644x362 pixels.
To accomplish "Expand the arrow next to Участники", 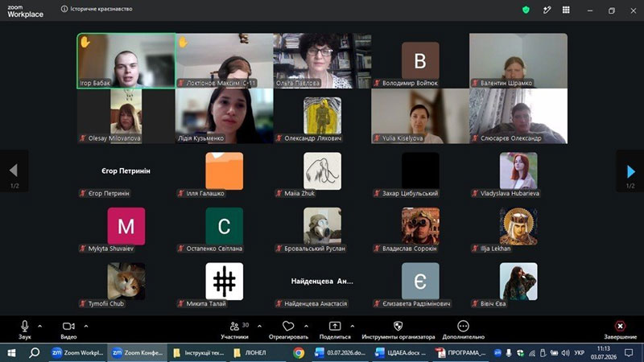I will [x=259, y=327].
